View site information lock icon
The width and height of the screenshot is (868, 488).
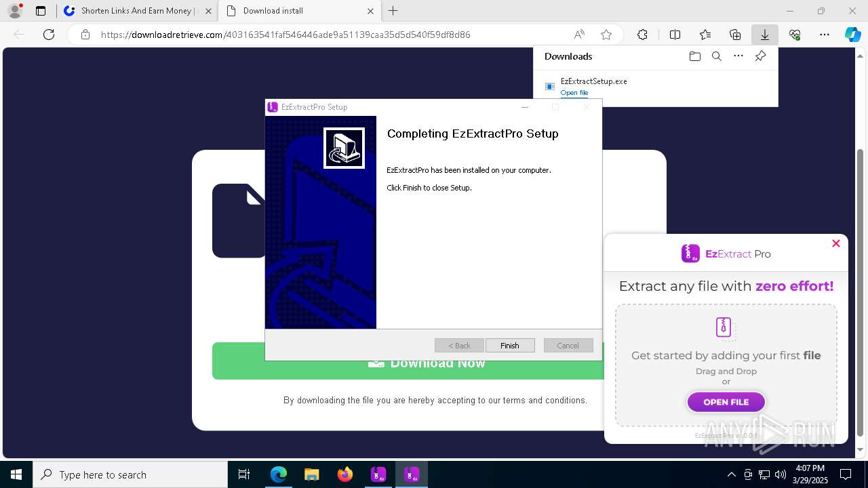(x=85, y=35)
